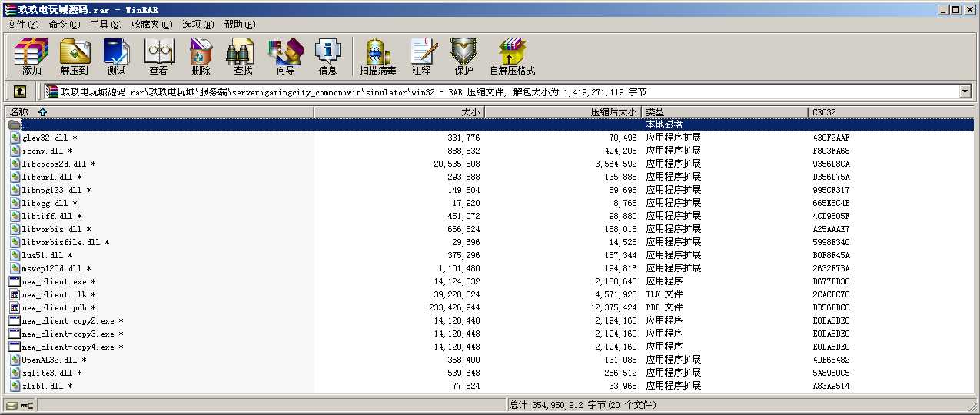Screen dimensions: 980x415
Task: Sort by the CRC32 column header
Action: (x=892, y=112)
